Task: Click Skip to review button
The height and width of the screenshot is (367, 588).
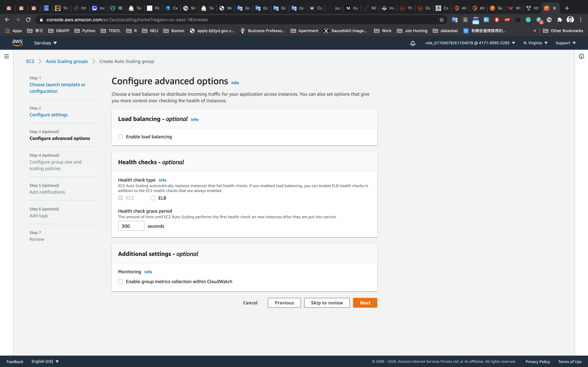Action: coord(326,303)
